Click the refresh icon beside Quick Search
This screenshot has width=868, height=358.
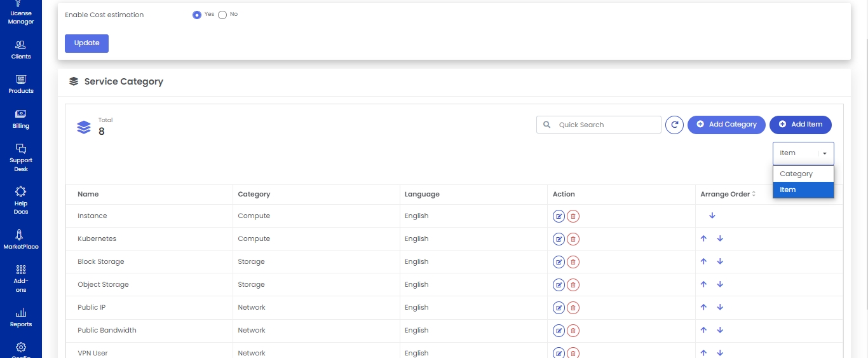[674, 125]
